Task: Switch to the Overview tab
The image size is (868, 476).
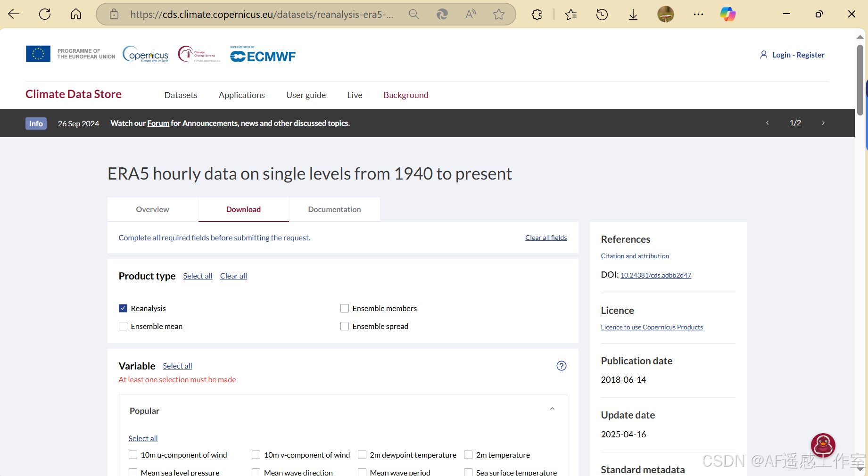Action: 152,209
